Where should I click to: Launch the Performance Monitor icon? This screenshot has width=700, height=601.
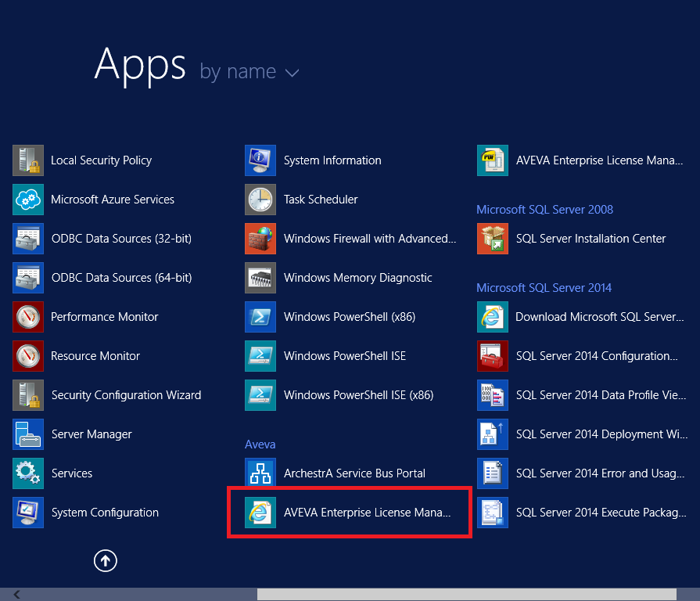[28, 317]
